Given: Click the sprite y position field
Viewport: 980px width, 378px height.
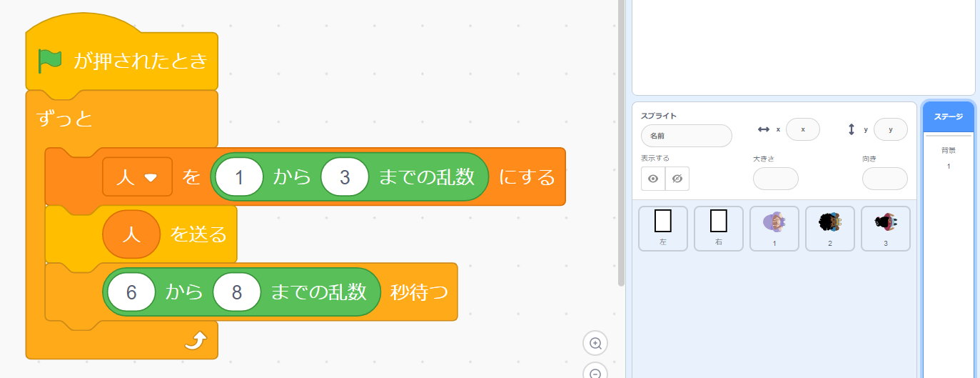Looking at the screenshot, I should [891, 129].
